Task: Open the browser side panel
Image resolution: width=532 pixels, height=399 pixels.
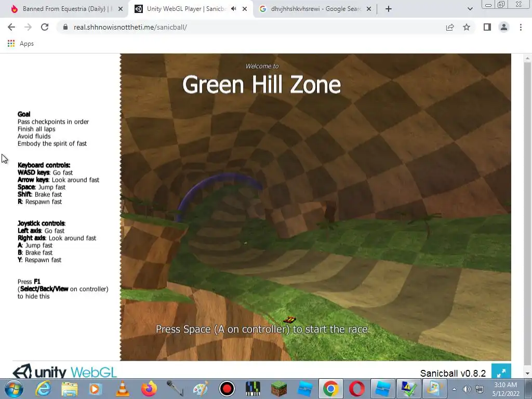Action: [487, 27]
